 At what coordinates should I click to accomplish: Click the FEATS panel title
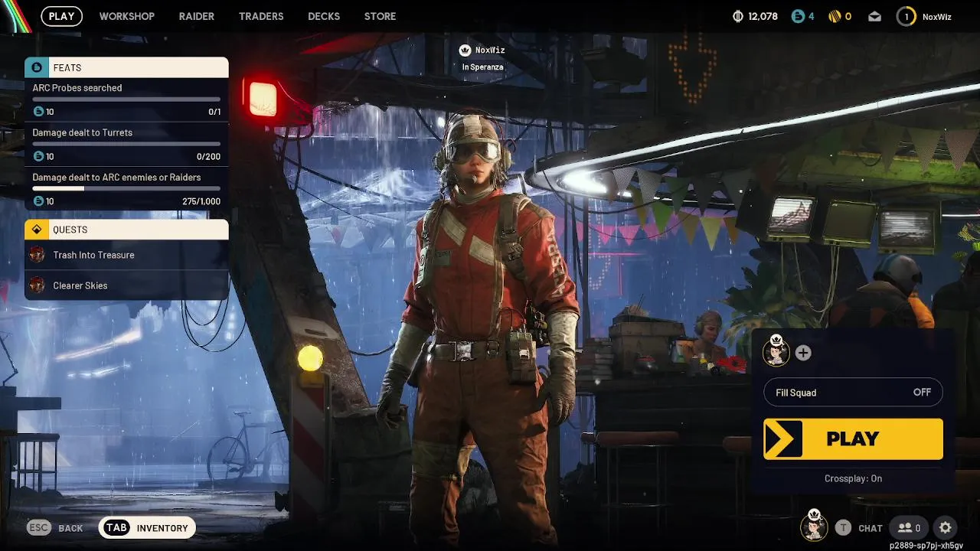pyautogui.click(x=67, y=68)
